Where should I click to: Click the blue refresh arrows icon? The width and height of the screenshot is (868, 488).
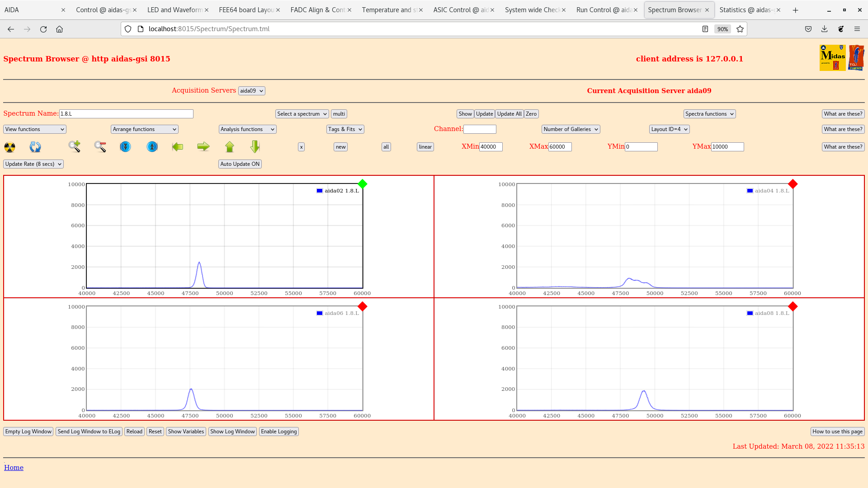pos(35,147)
